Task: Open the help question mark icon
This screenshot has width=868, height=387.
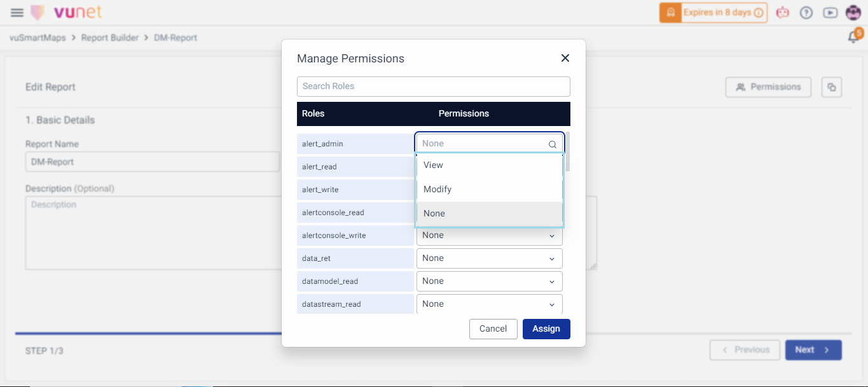Action: [x=806, y=13]
